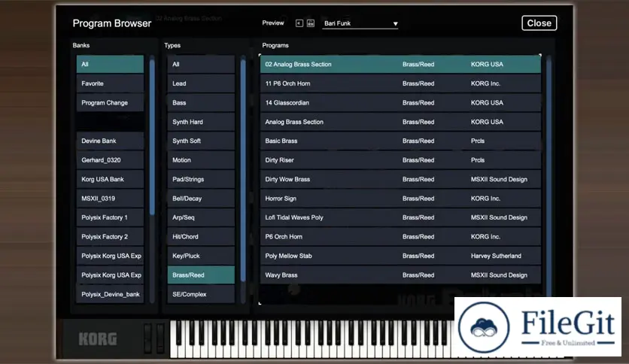The image size is (629, 364).
Task: Load the Dirty Wow Brass program
Action: (x=400, y=179)
